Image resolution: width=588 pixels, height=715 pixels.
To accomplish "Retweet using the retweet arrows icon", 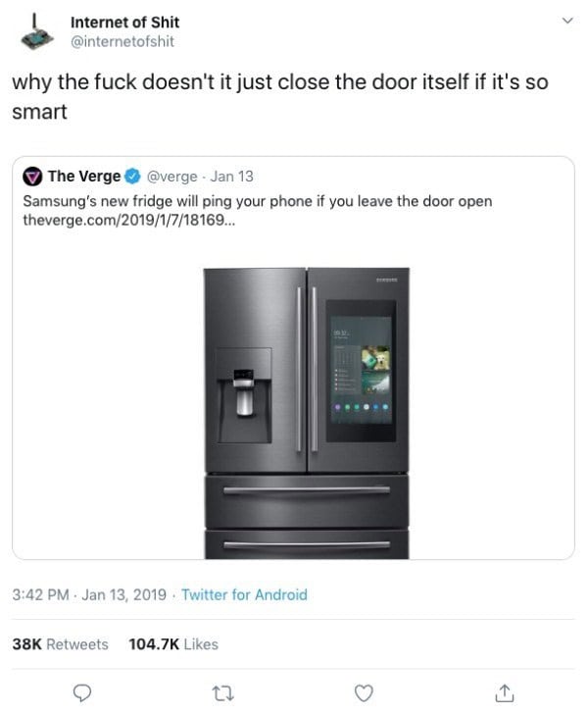I will [223, 693].
